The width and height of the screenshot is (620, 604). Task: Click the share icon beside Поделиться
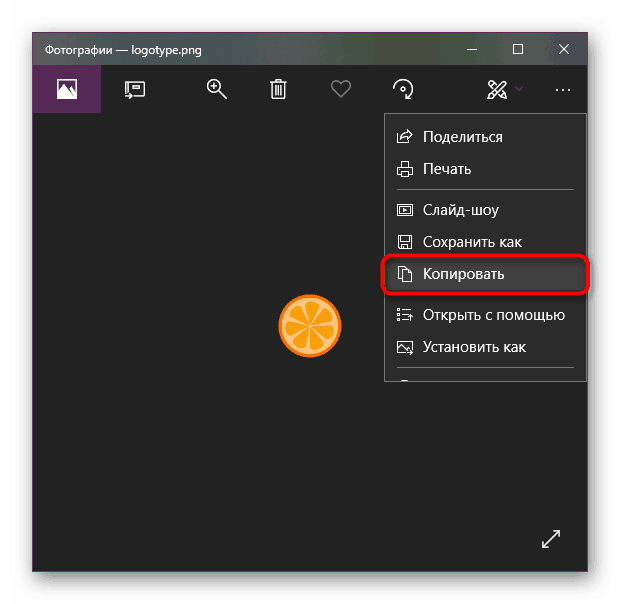pos(405,137)
